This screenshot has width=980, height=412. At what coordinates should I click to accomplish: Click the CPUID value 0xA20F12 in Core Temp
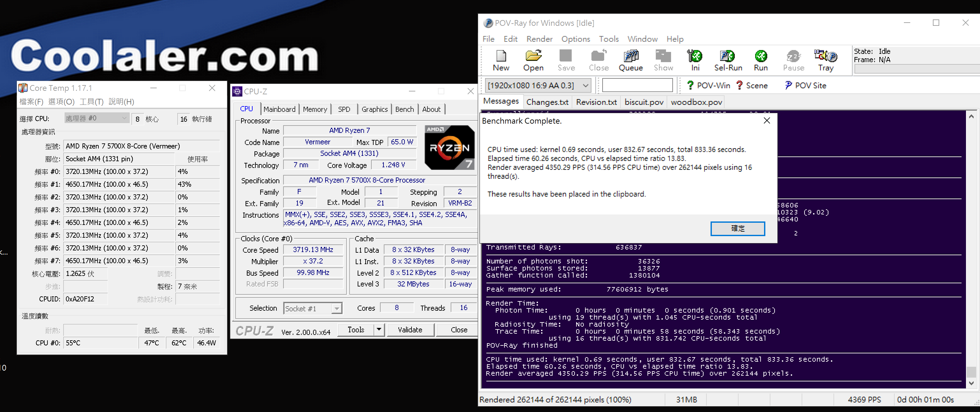(85, 299)
